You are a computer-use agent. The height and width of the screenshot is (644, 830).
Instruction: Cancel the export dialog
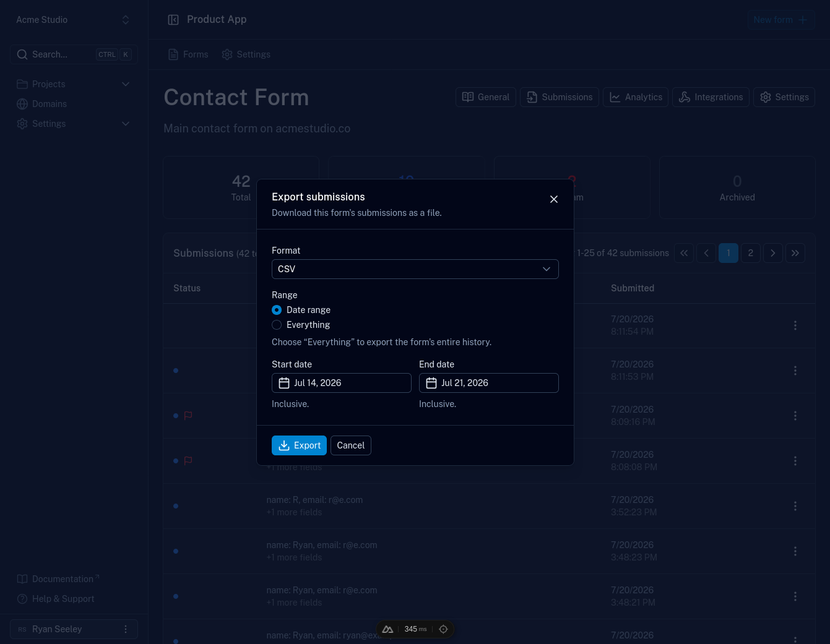(x=351, y=445)
